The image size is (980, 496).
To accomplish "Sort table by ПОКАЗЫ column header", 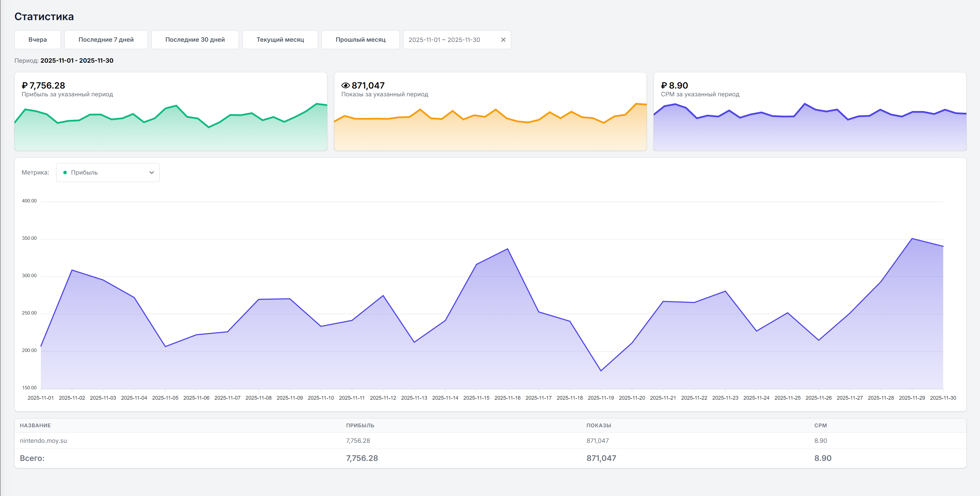I will [x=598, y=425].
